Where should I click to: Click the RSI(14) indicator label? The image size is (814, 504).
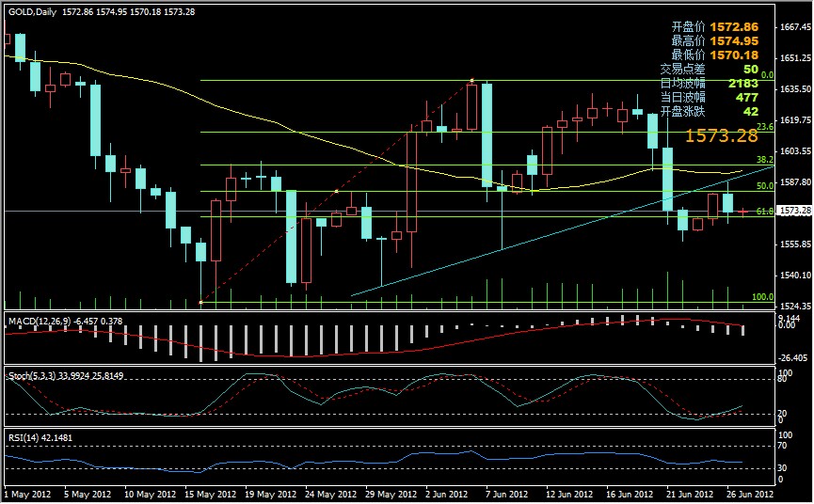(x=24, y=437)
